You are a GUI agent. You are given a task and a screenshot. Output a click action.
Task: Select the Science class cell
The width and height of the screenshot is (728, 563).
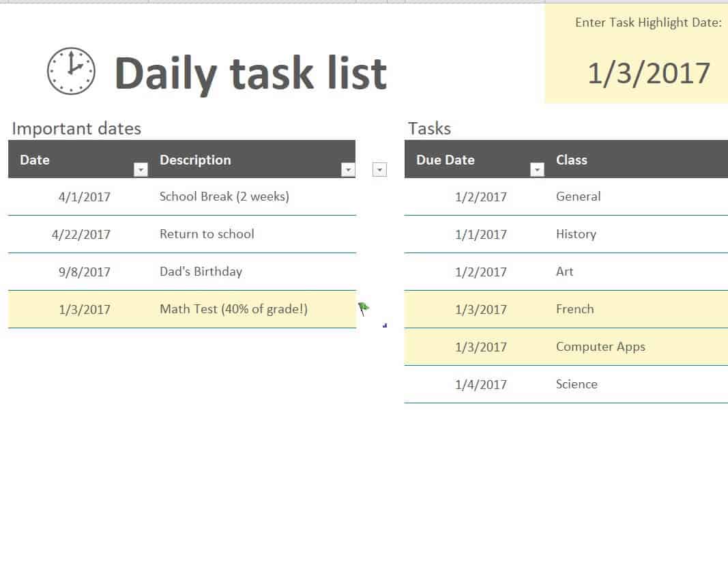point(637,384)
